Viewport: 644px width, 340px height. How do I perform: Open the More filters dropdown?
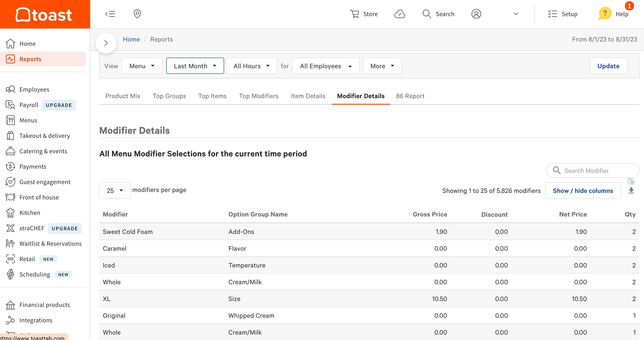[x=382, y=66]
